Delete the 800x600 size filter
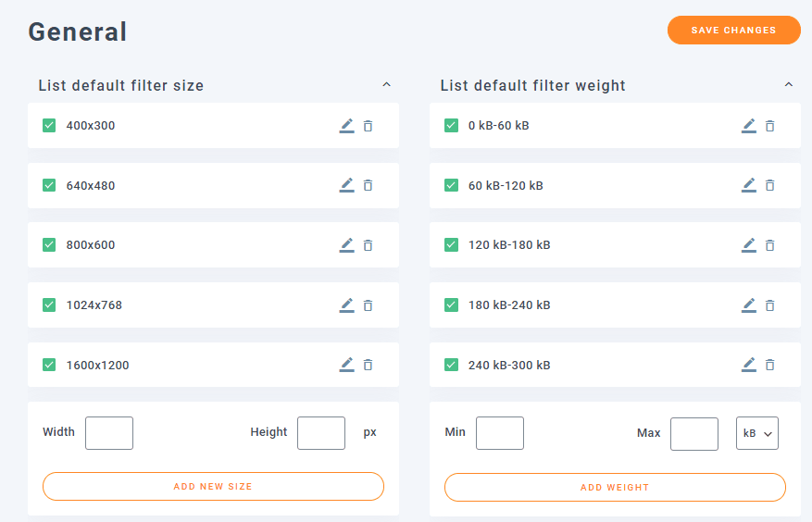812x522 pixels. click(368, 245)
